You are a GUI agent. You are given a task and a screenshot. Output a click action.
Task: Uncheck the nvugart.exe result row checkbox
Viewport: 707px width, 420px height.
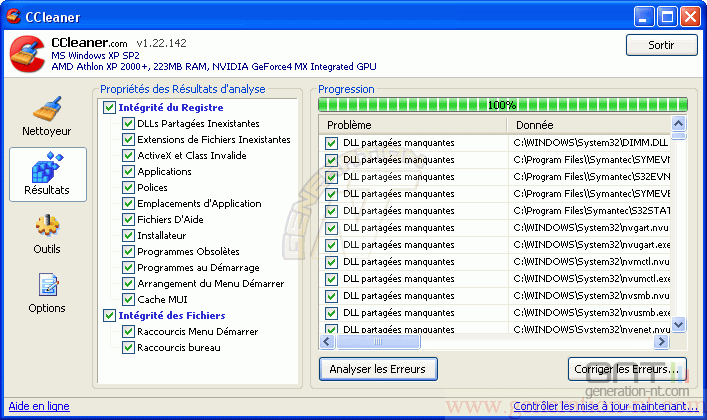point(331,245)
